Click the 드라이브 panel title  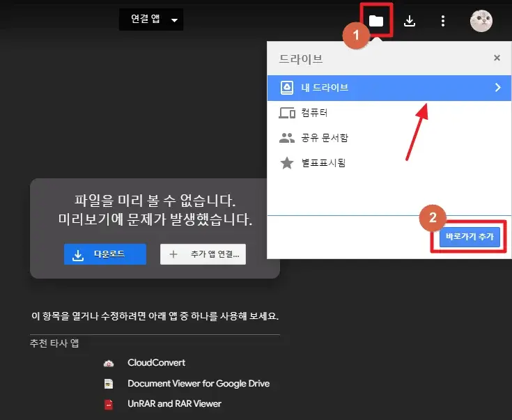click(x=301, y=59)
